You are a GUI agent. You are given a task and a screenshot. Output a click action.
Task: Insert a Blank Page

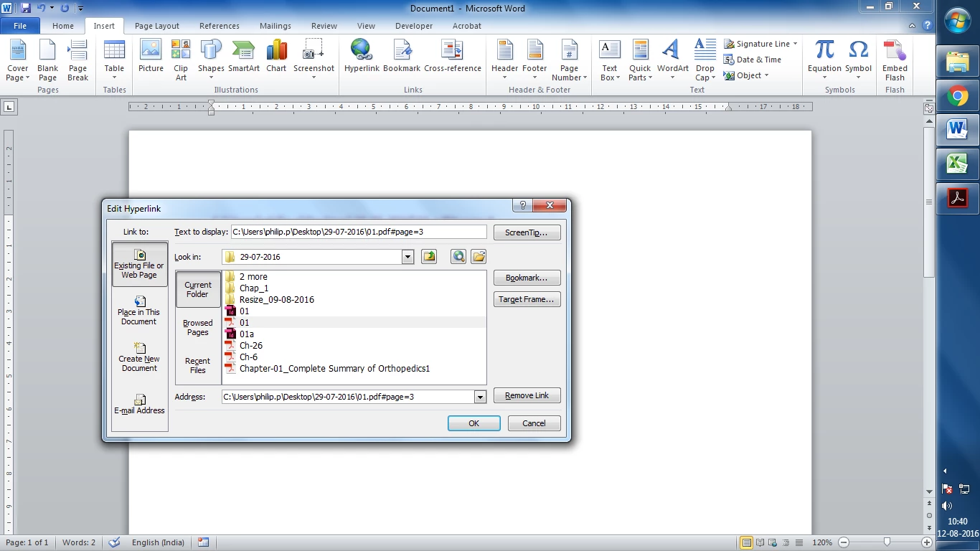48,61
